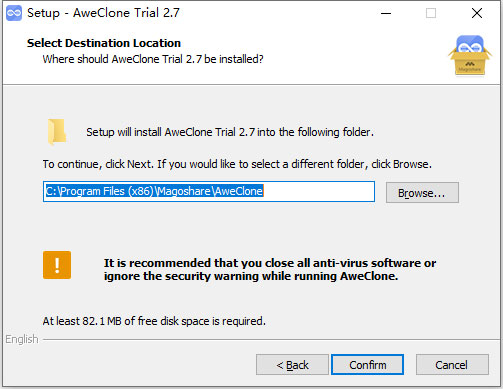Click the 'Where should AweClone be installed' subtitle

point(153,59)
